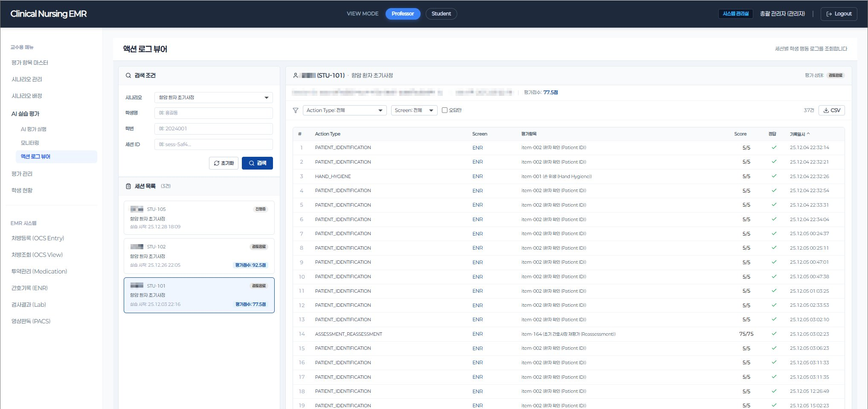868x409 pixels.
Task: Open 모니터링 submenu
Action: pos(30,143)
